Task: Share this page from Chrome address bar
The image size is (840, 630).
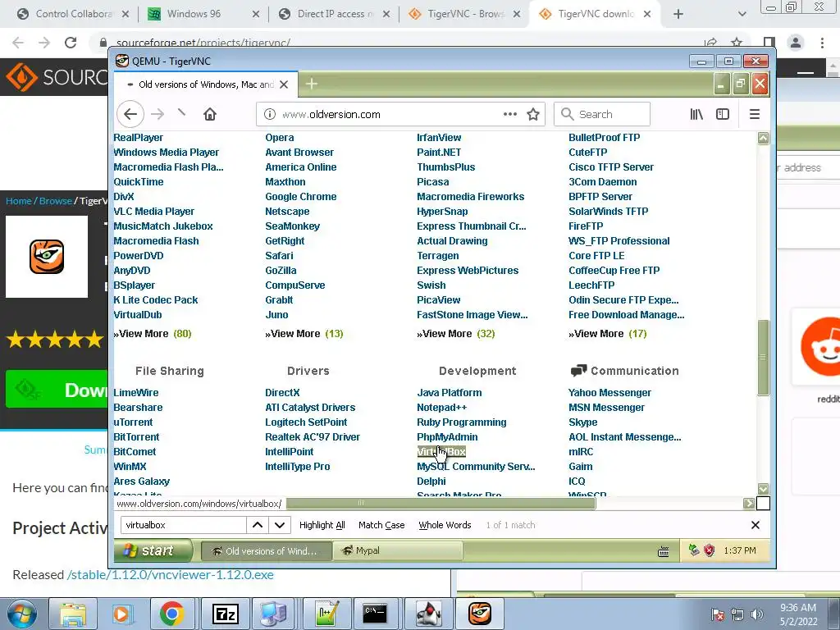Action: click(711, 43)
